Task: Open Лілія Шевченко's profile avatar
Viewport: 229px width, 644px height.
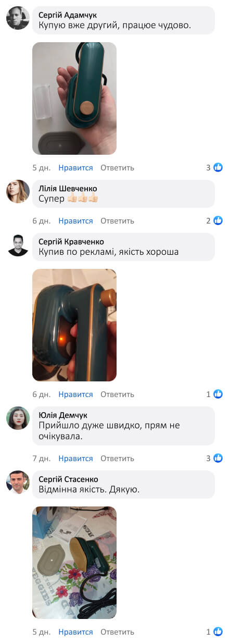Action: (18, 191)
